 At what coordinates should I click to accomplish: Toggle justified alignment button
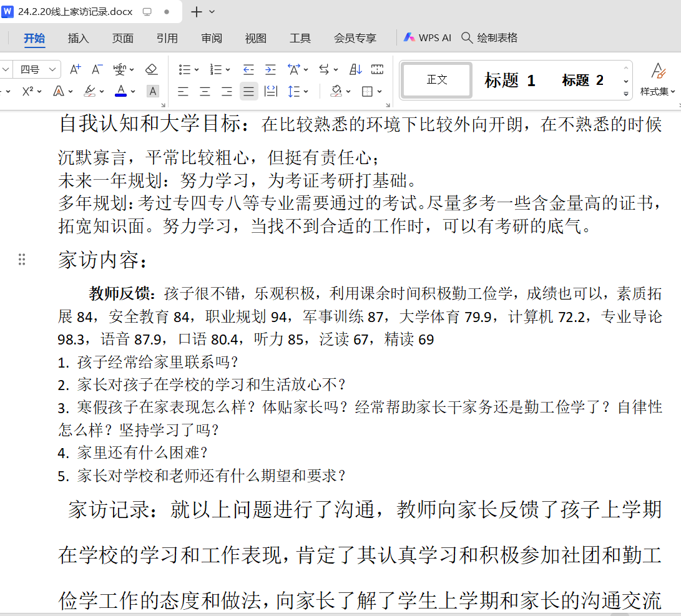[249, 92]
